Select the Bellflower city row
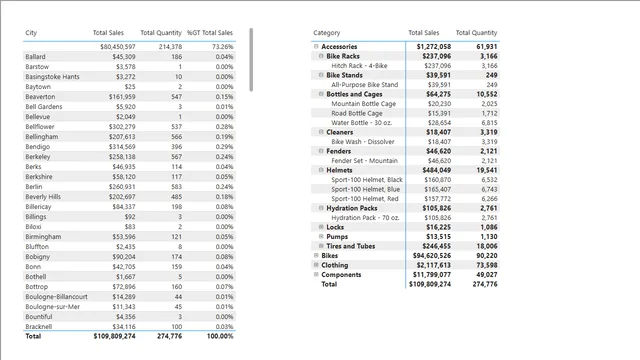This screenshot has width=640, height=360. (129, 127)
